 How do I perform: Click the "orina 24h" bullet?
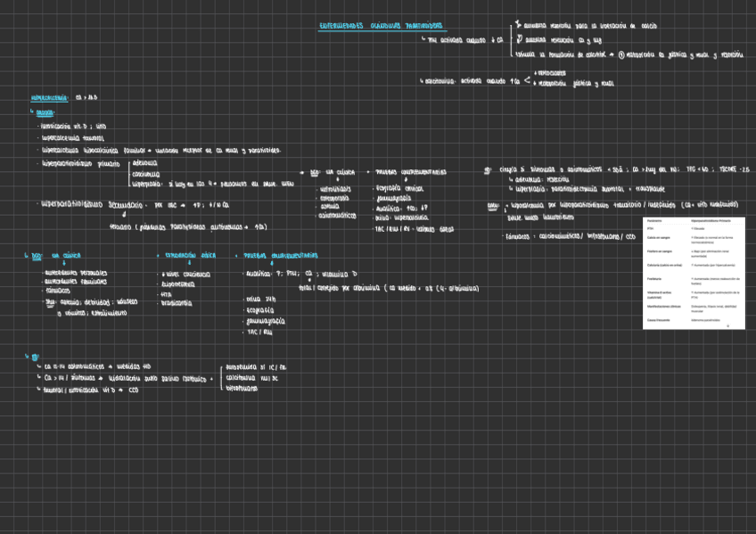tap(261, 299)
